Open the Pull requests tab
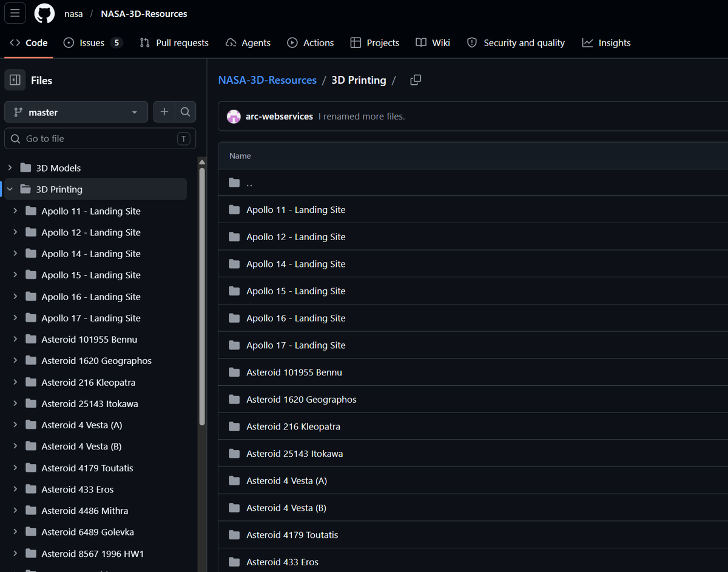728x572 pixels. coord(174,43)
